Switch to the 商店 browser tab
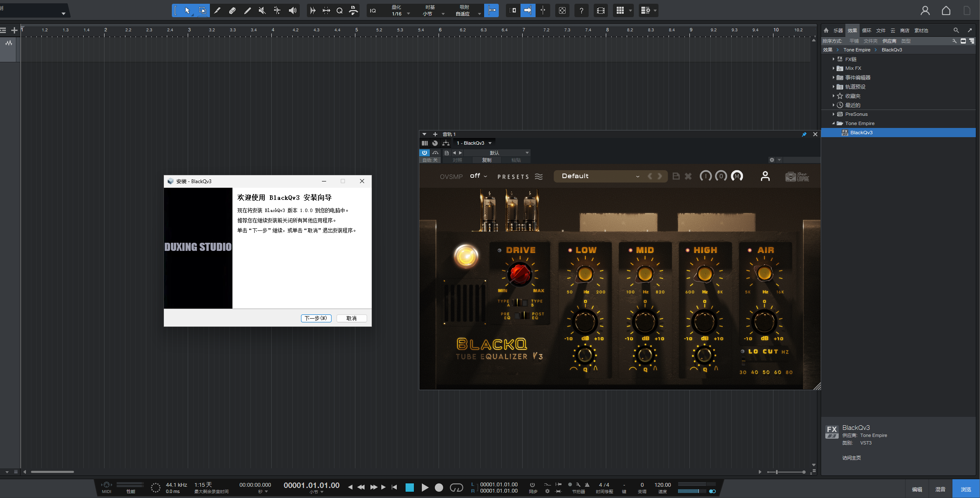 (x=905, y=31)
